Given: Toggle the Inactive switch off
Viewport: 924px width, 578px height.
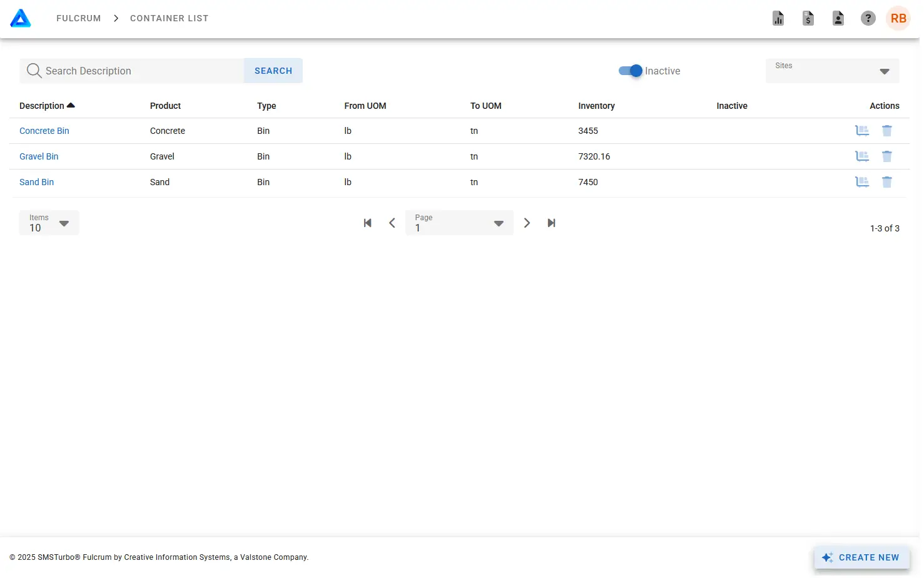Looking at the screenshot, I should coord(629,71).
